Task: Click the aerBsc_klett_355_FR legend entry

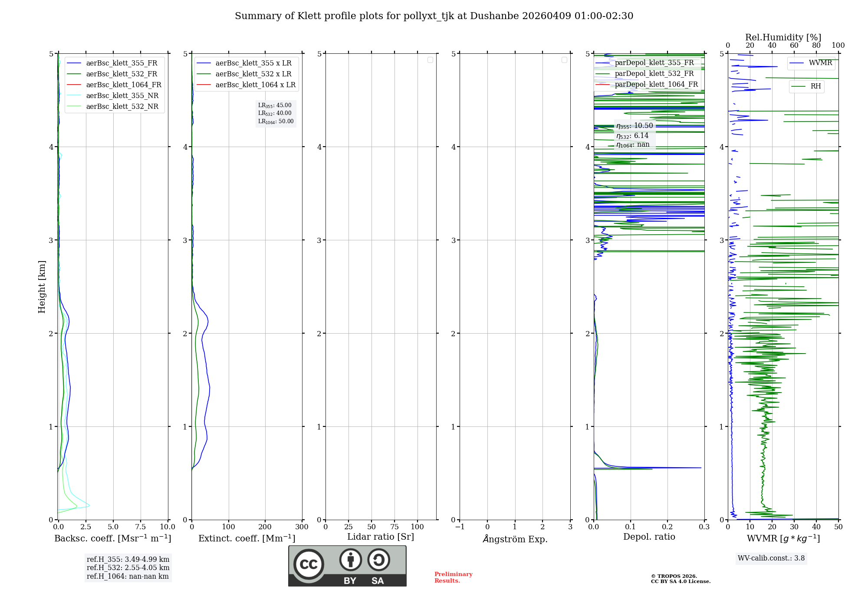Action: click(122, 63)
